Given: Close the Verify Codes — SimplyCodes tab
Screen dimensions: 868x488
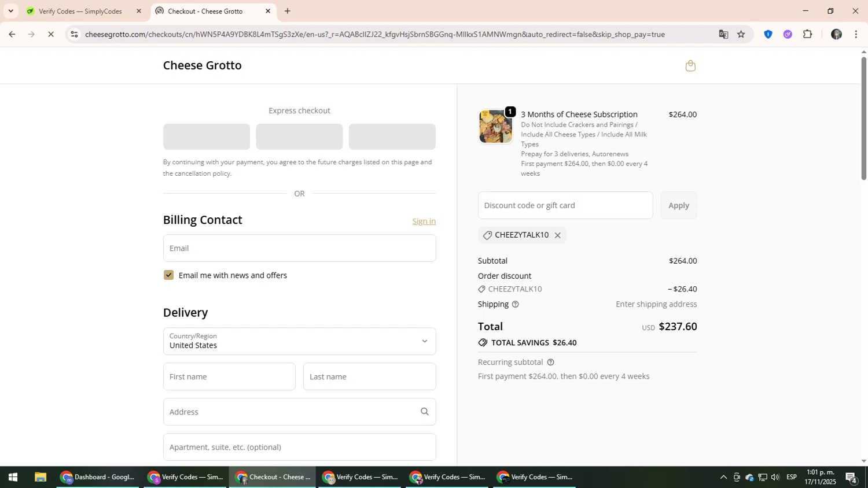Looking at the screenshot, I should 138,11.
